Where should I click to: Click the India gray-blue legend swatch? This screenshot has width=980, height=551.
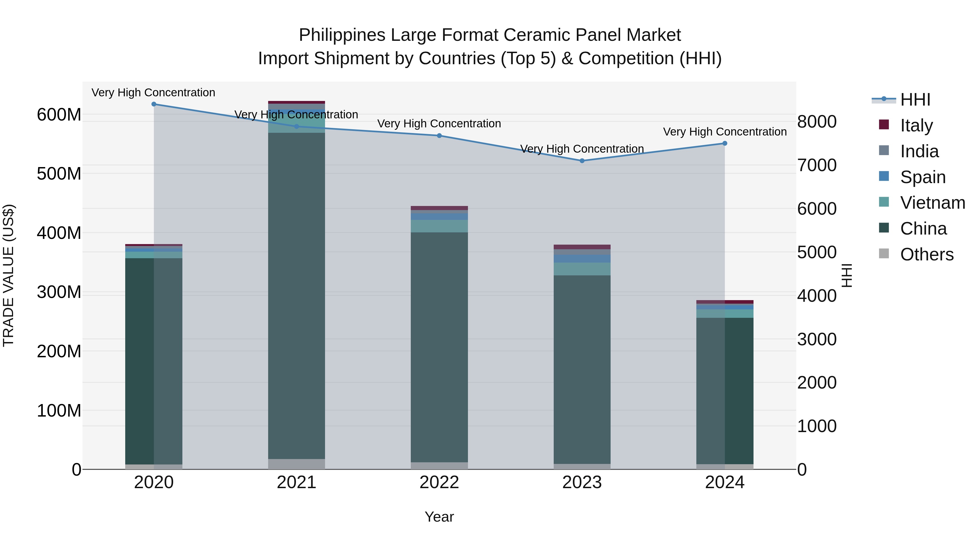884,150
